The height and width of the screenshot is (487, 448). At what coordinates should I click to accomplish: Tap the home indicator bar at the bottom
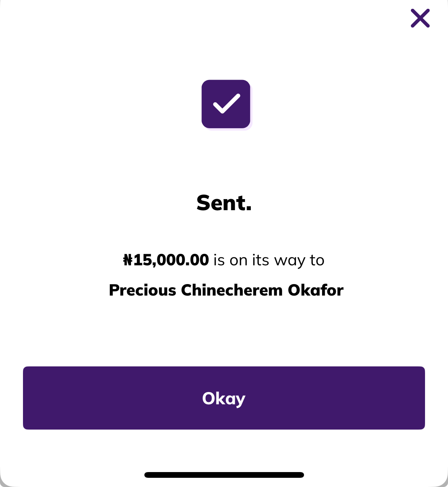tap(224, 475)
